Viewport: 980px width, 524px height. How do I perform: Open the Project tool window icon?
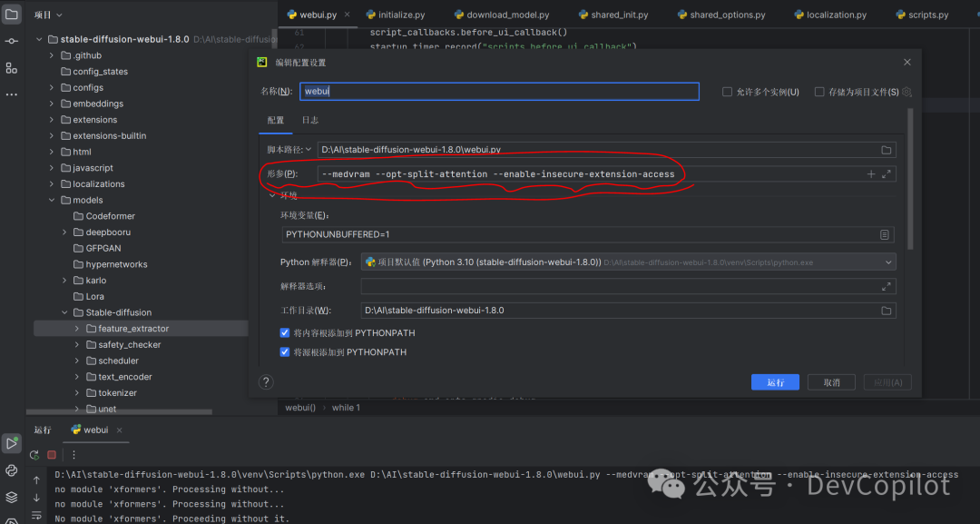[11, 14]
